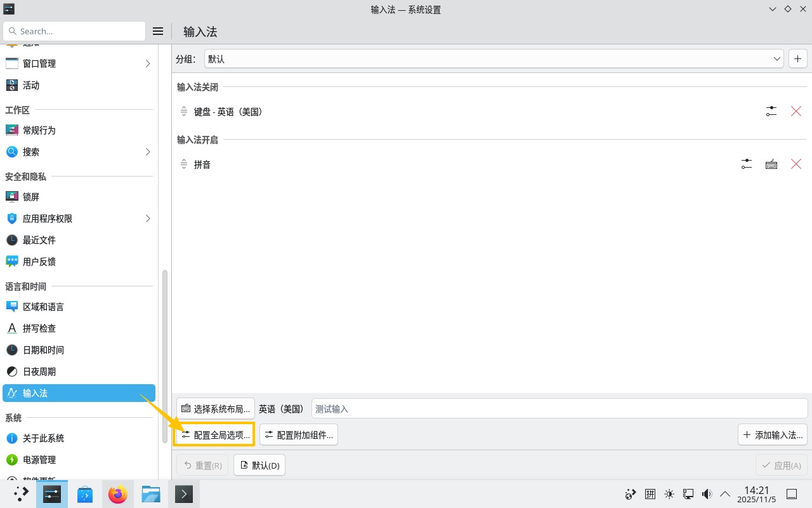812x508 pixels.
Task: Launch Firefox from the taskbar
Action: [x=118, y=493]
